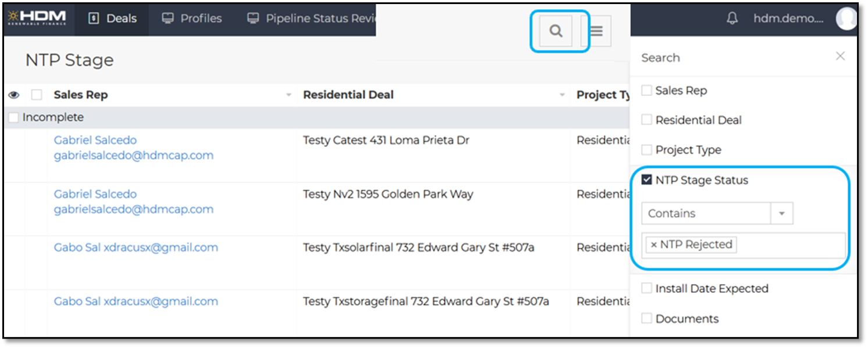This screenshot has height=348, width=868.
Task: Uncheck the NTP Stage Status checkbox
Action: pos(646,180)
